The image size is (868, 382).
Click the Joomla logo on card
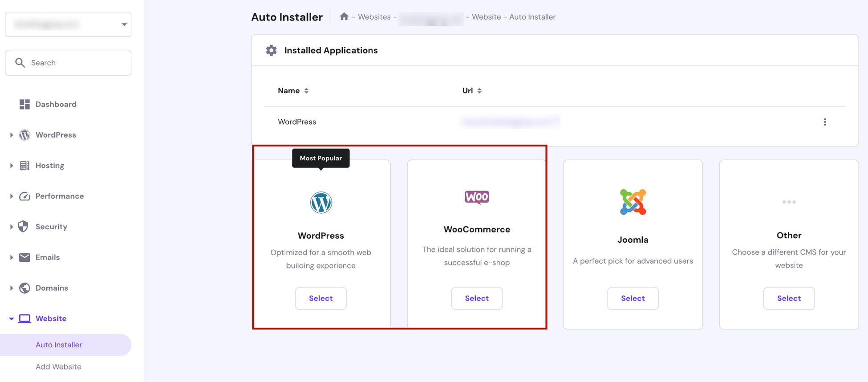(633, 202)
